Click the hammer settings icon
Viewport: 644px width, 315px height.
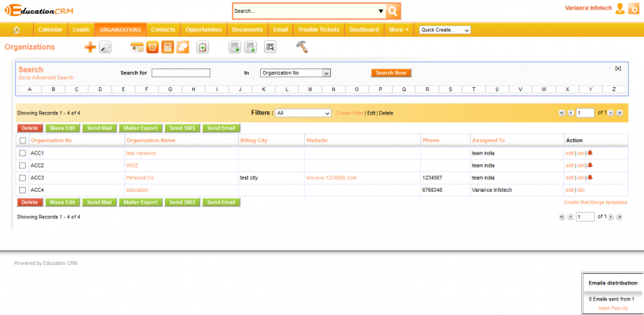(302, 47)
